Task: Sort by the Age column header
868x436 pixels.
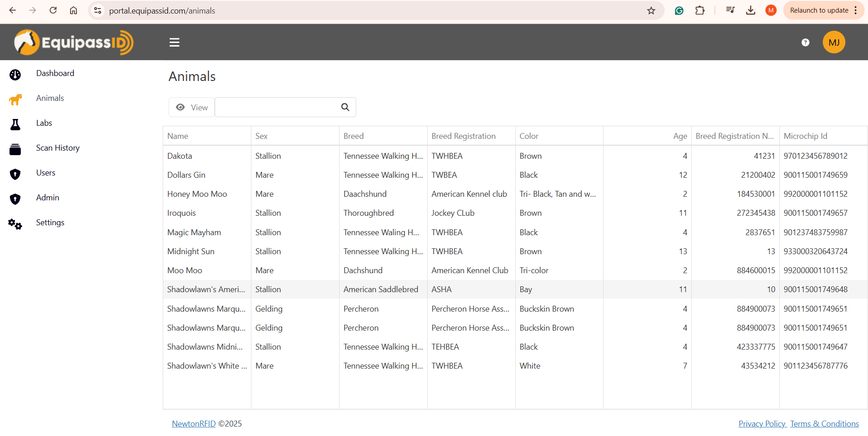Action: point(647,136)
